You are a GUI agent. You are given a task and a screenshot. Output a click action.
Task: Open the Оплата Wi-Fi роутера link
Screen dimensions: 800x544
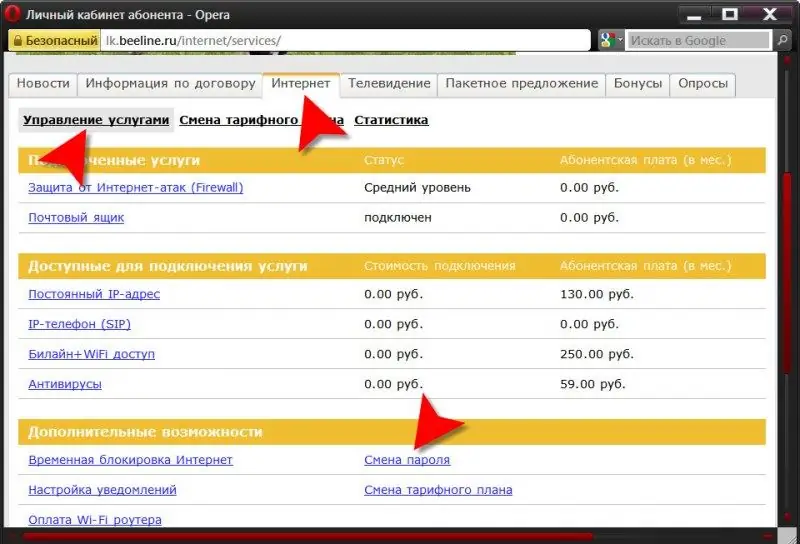(x=95, y=520)
